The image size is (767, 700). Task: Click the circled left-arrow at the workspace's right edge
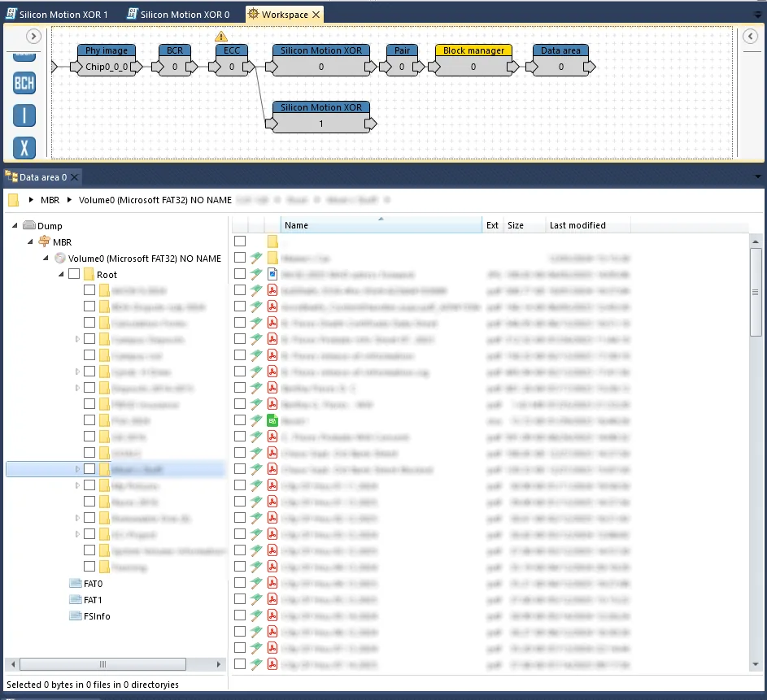pos(751,36)
